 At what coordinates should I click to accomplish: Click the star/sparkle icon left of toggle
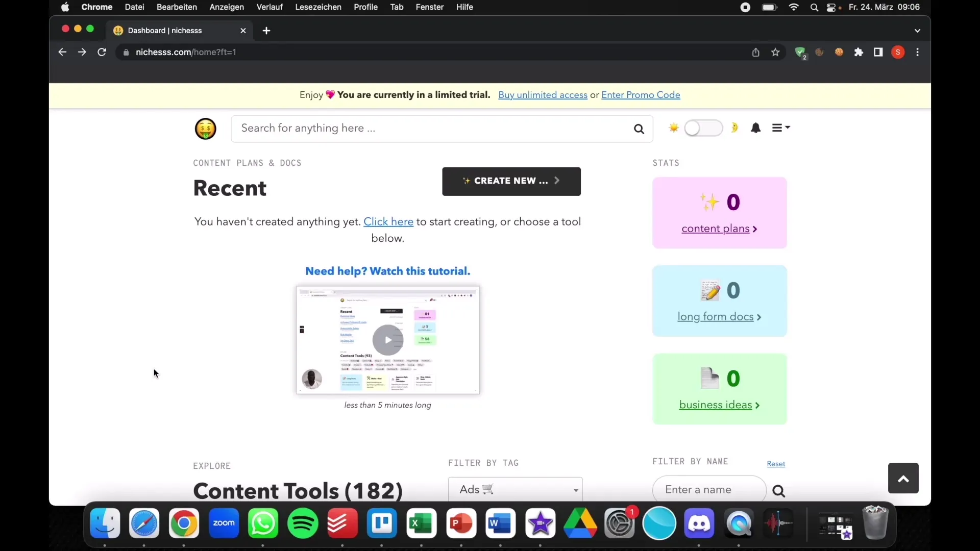pos(674,127)
